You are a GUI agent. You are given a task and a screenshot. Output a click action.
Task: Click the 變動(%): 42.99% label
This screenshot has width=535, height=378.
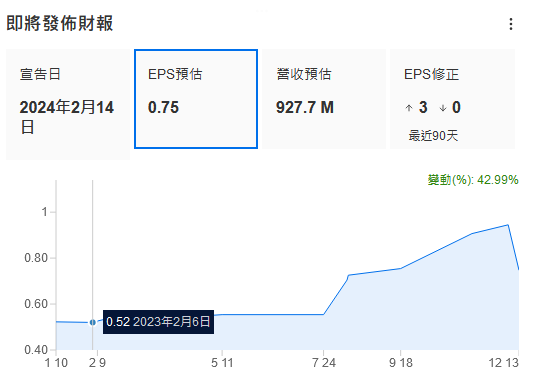click(x=473, y=180)
